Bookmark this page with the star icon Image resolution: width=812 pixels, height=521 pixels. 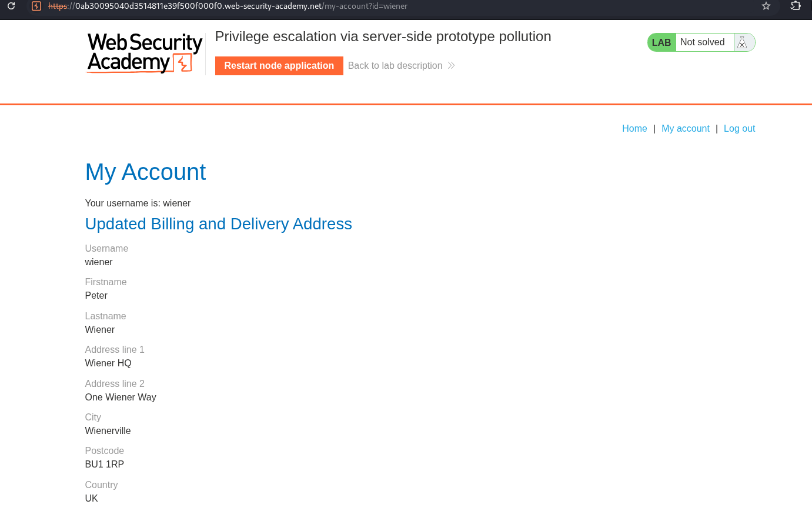[x=766, y=6]
